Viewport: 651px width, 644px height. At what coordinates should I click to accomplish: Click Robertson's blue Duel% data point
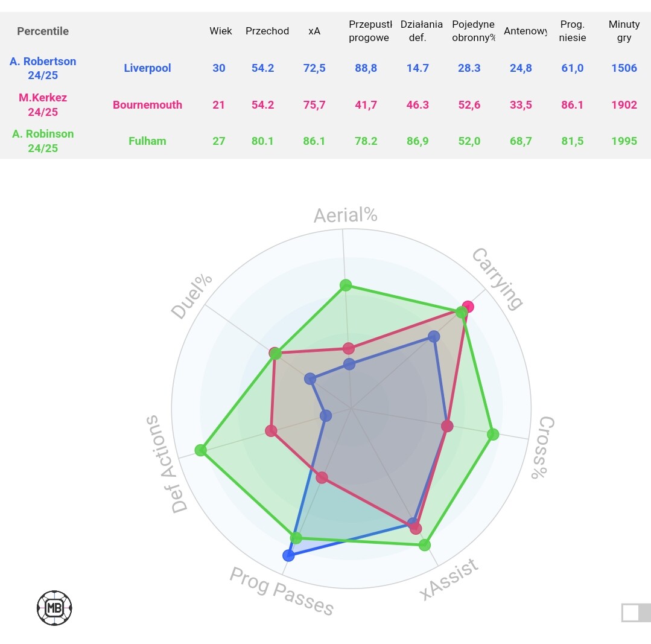310,379
